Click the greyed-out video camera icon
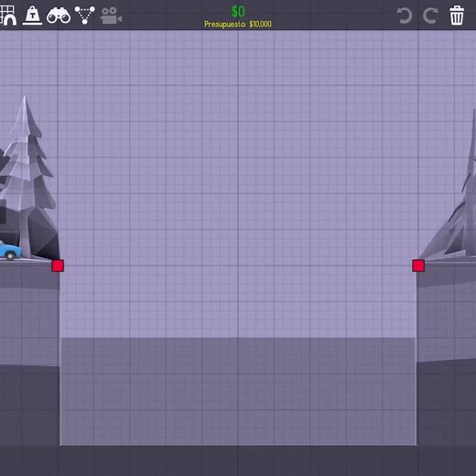The height and width of the screenshot is (476, 476). pos(111,16)
